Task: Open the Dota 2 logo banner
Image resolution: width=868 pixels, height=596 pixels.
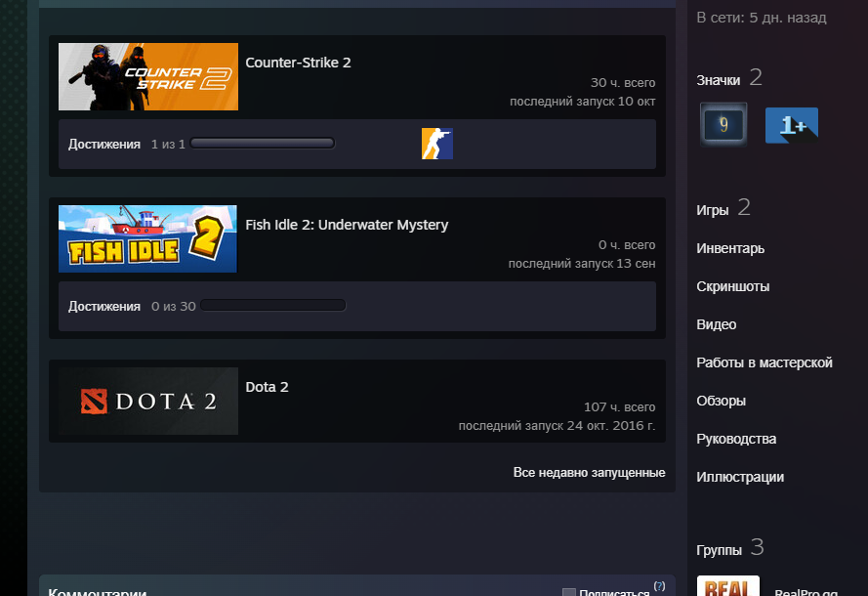Action: (148, 401)
